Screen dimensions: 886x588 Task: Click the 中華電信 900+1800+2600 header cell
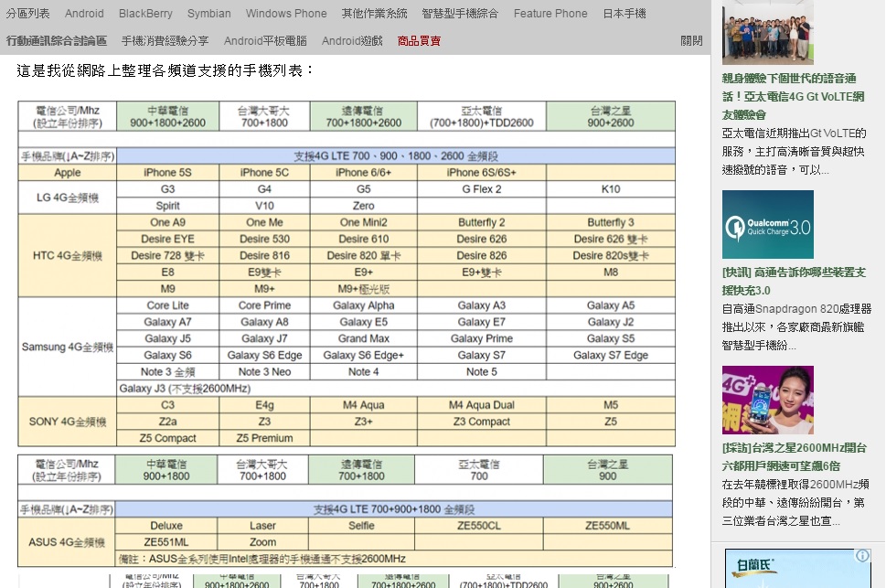click(168, 116)
